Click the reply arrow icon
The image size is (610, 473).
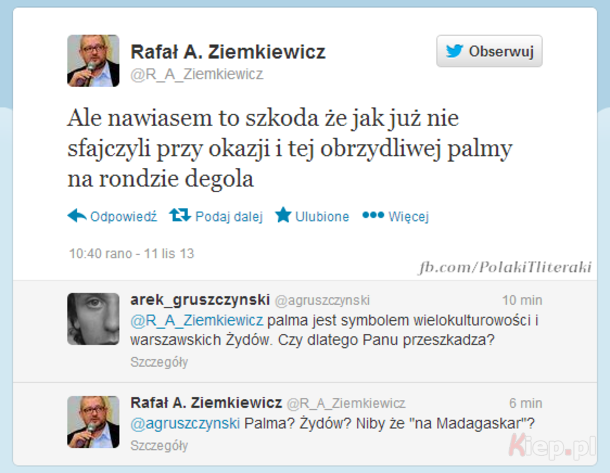[x=77, y=215]
